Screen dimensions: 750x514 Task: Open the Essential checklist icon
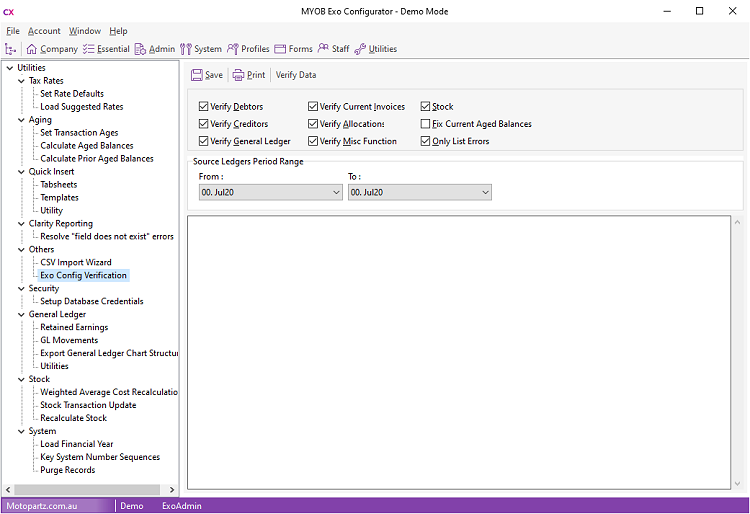pyautogui.click(x=88, y=49)
